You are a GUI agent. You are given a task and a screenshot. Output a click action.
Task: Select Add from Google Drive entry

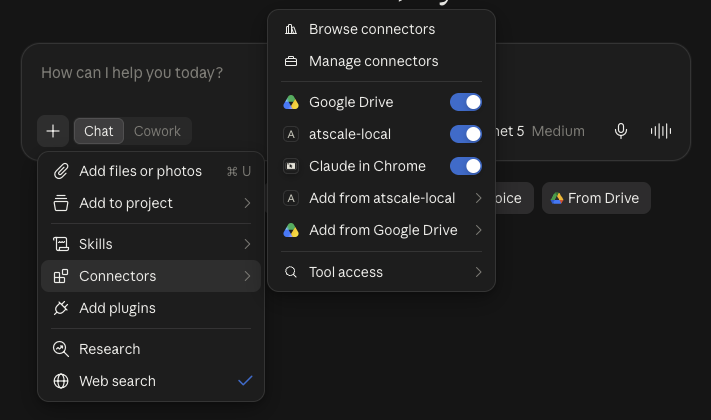pos(381,230)
